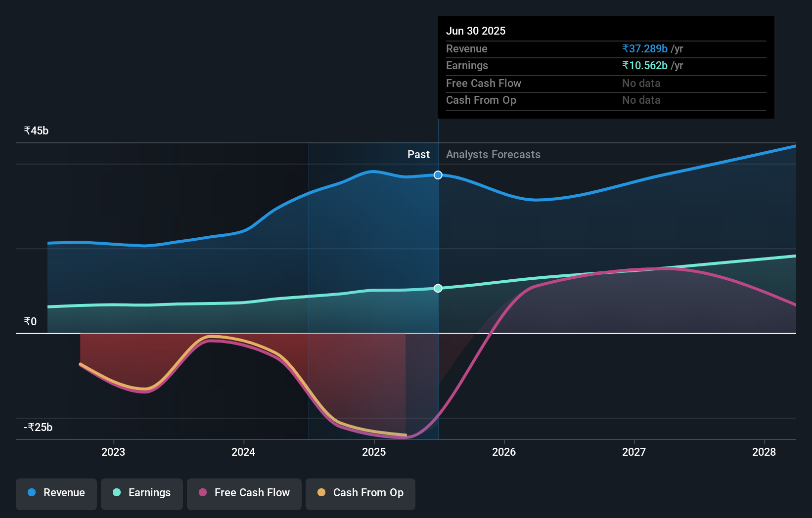Toggle the Earnings legend button
Image resolution: width=812 pixels, height=518 pixels.
142,494
